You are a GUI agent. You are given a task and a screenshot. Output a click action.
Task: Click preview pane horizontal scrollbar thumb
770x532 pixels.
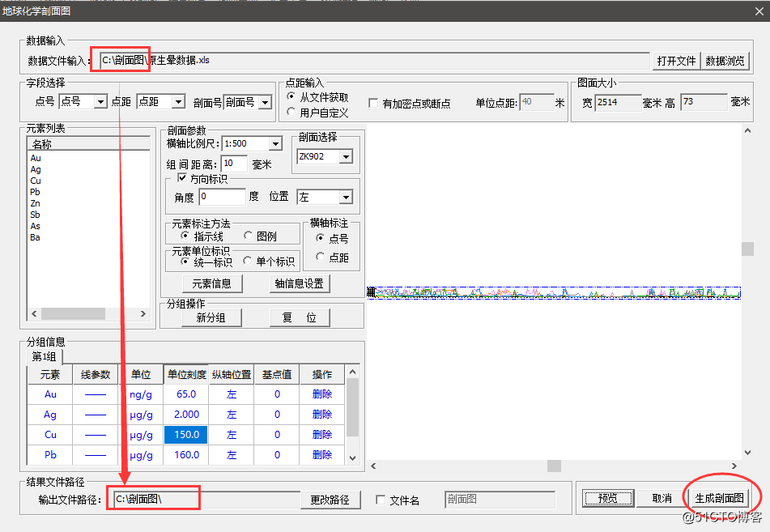tap(554, 466)
